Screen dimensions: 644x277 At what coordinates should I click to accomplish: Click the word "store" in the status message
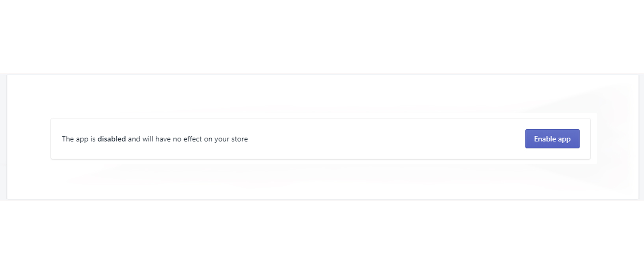(239, 139)
